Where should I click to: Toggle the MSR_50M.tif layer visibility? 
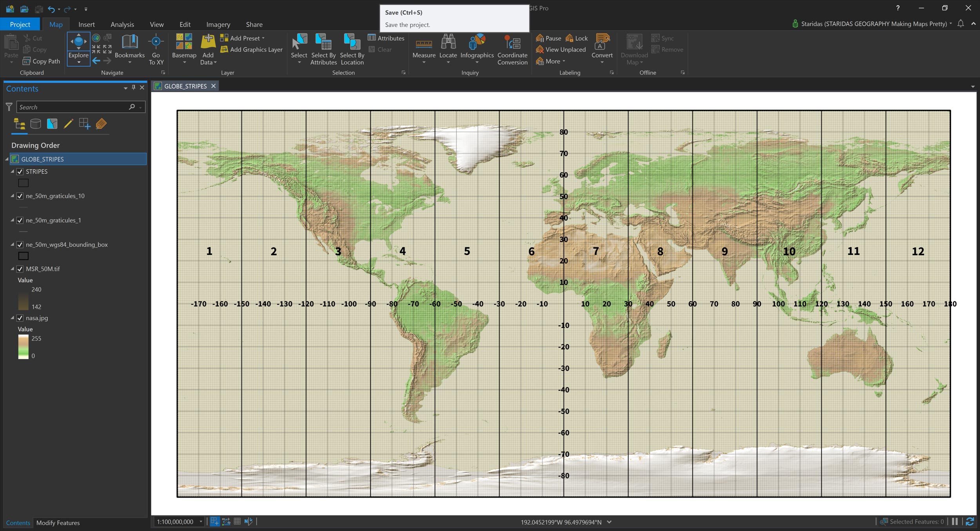20,269
